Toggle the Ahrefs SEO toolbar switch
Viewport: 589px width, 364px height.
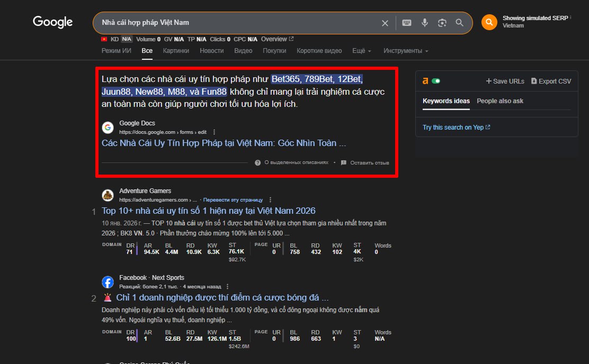(x=436, y=81)
